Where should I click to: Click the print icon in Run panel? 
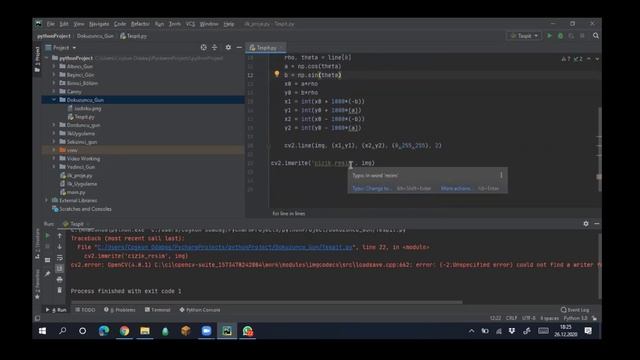[x=60, y=280]
